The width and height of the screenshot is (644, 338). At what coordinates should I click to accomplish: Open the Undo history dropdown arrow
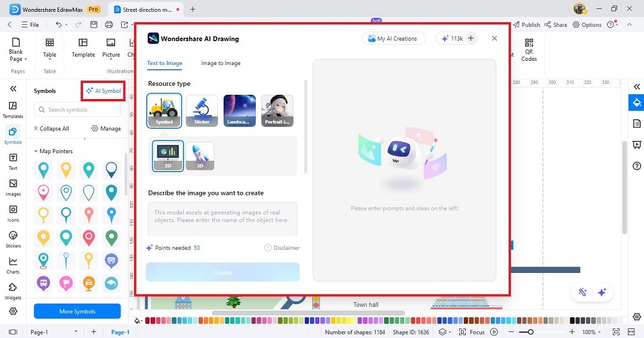pyautogui.click(x=66, y=24)
